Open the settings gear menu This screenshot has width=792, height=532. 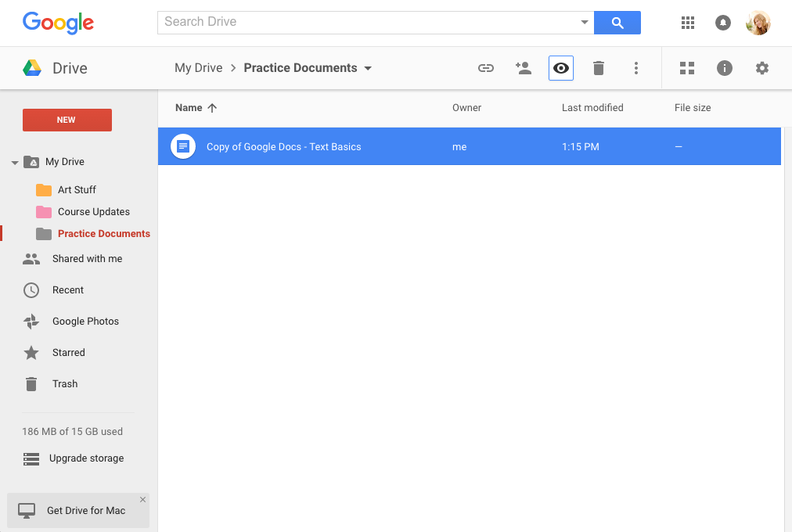point(762,68)
